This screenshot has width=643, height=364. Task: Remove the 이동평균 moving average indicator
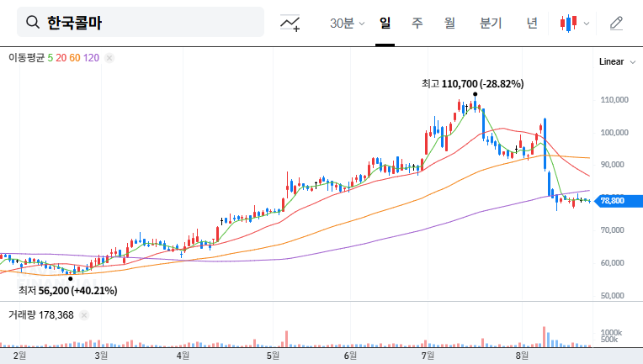click(109, 58)
